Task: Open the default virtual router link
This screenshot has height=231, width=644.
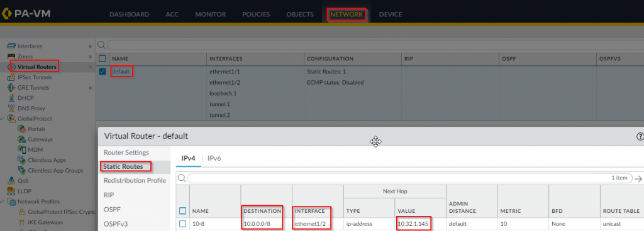Action: click(x=121, y=72)
